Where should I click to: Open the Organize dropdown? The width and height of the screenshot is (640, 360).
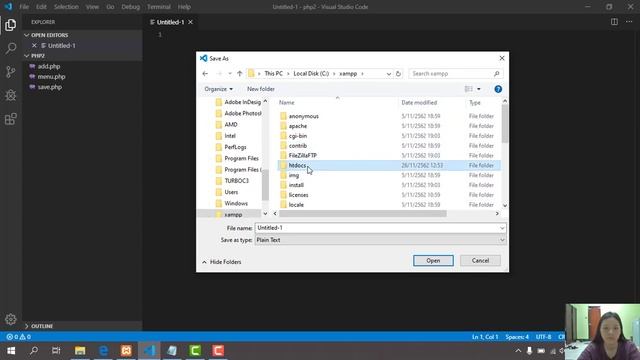point(219,89)
